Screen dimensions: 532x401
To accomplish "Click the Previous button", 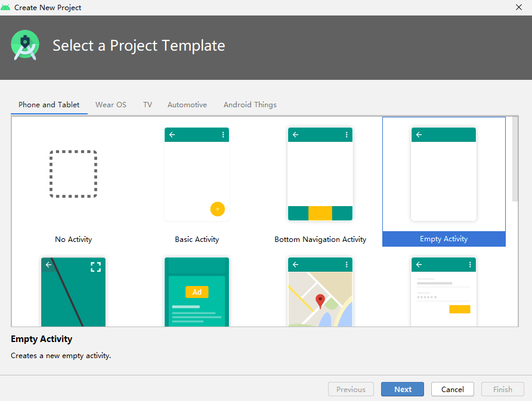I will tap(351, 389).
